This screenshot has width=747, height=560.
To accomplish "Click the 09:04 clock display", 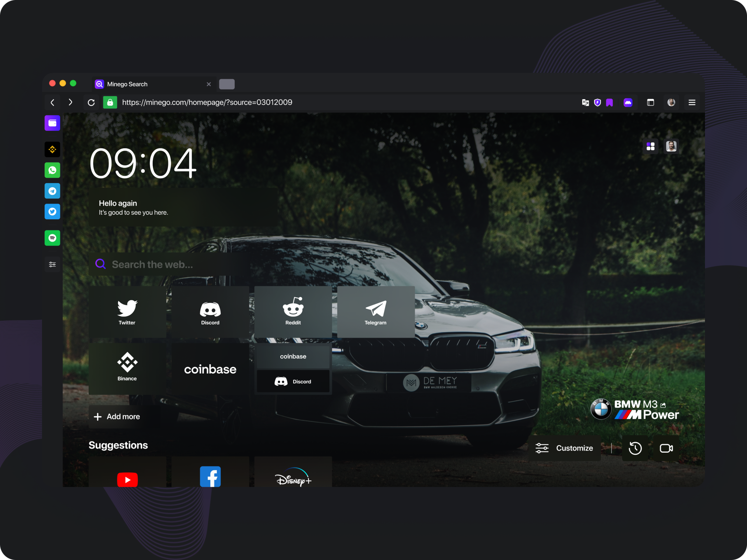I will tap(143, 163).
